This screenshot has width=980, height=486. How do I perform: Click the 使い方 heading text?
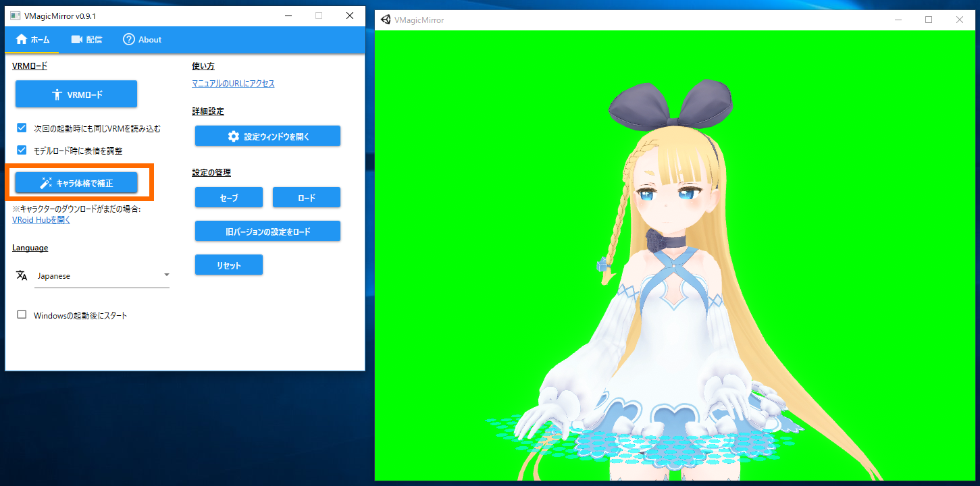203,66
